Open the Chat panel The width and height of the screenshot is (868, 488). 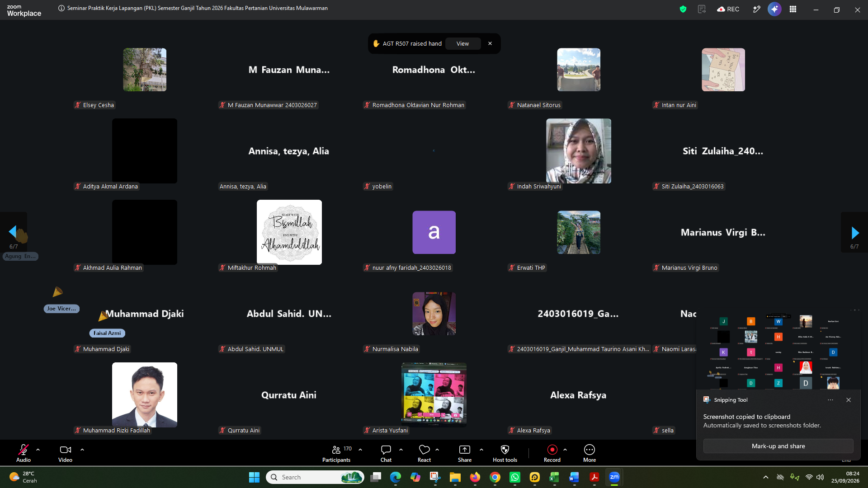point(386,453)
